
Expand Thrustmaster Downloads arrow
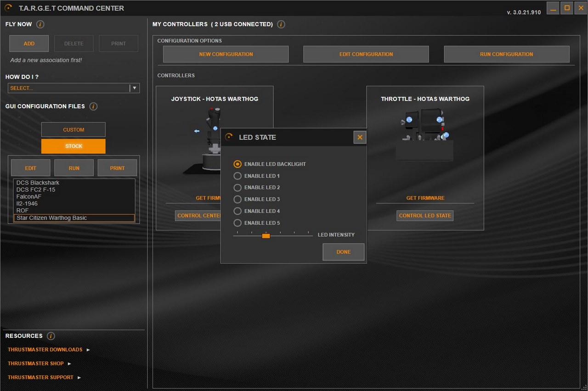click(88, 350)
